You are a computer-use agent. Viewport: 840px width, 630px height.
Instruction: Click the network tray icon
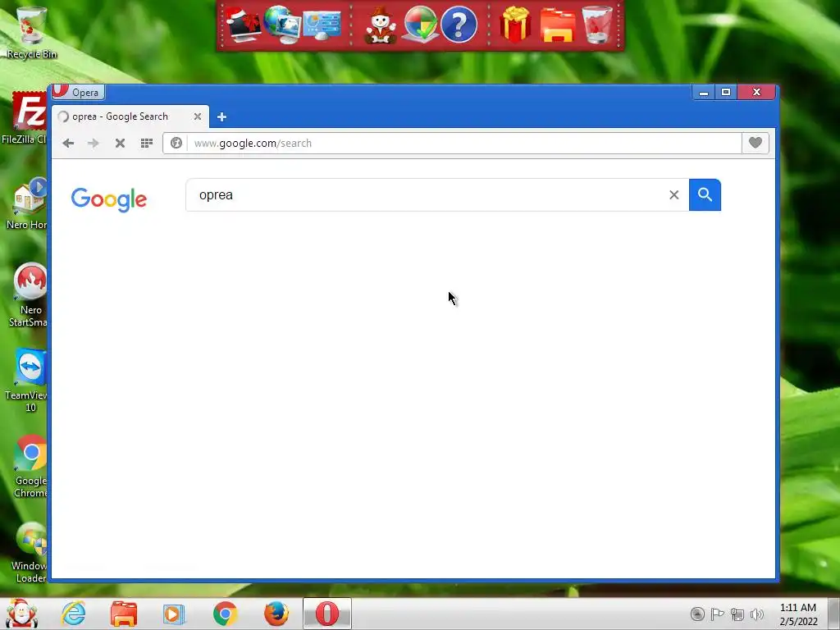point(737,614)
